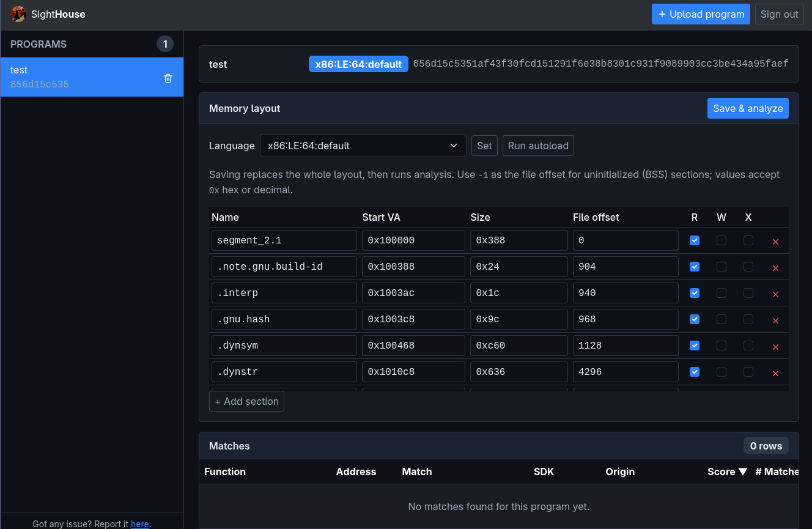Click the programs count badge
Viewport: 812px width, 529px height.
tap(165, 44)
